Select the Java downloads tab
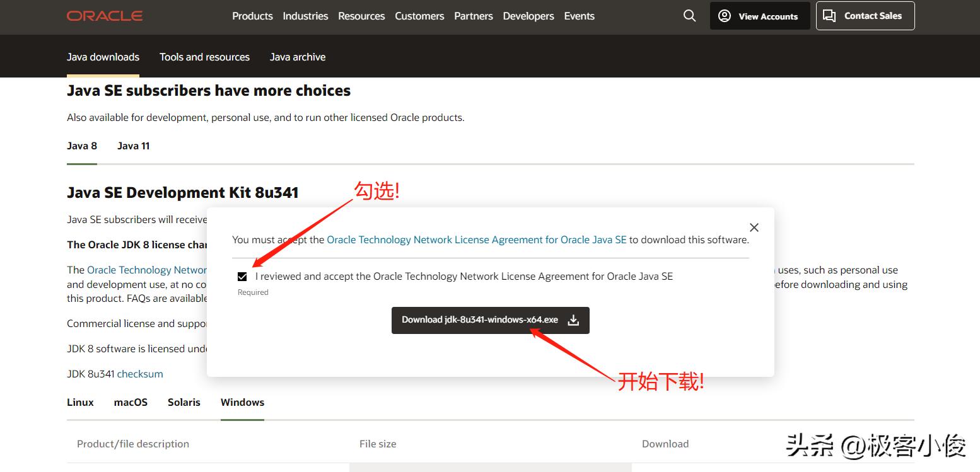 pos(103,57)
